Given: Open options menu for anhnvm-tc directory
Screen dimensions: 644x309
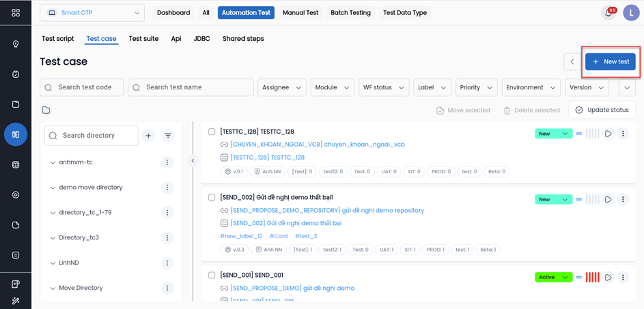Looking at the screenshot, I should click(x=167, y=162).
